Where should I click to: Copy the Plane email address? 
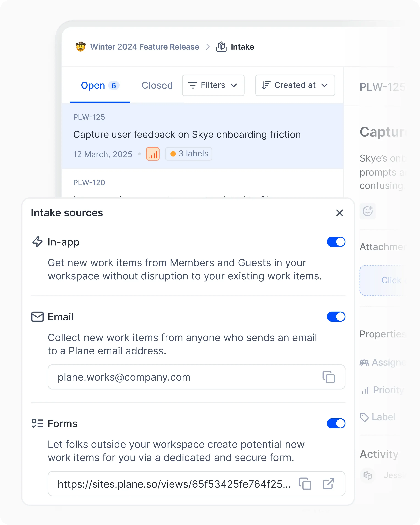pos(328,377)
